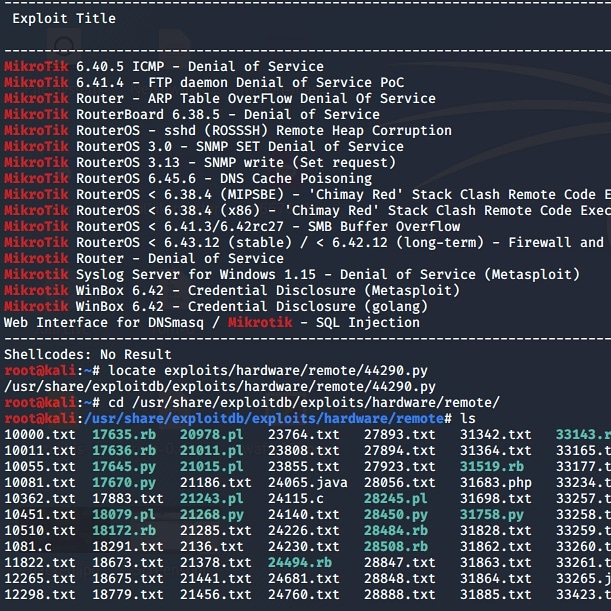Click file name 31683.php

click(495, 482)
